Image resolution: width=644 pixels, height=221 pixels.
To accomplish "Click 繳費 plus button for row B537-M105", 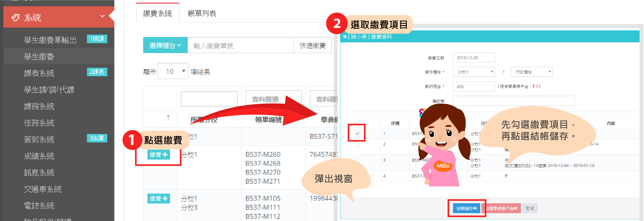I will (158, 199).
